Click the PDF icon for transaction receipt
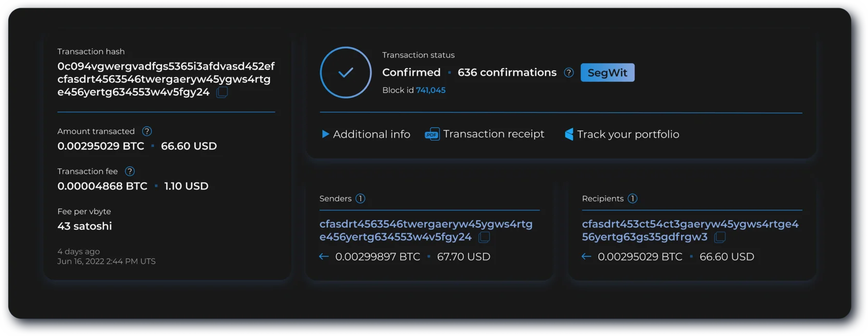Screen dimensions: 868x336 tap(432, 134)
